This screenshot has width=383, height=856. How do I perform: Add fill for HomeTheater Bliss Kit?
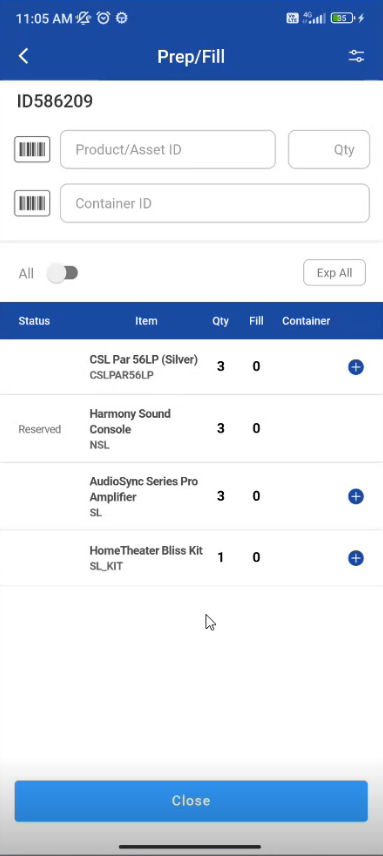tap(356, 558)
